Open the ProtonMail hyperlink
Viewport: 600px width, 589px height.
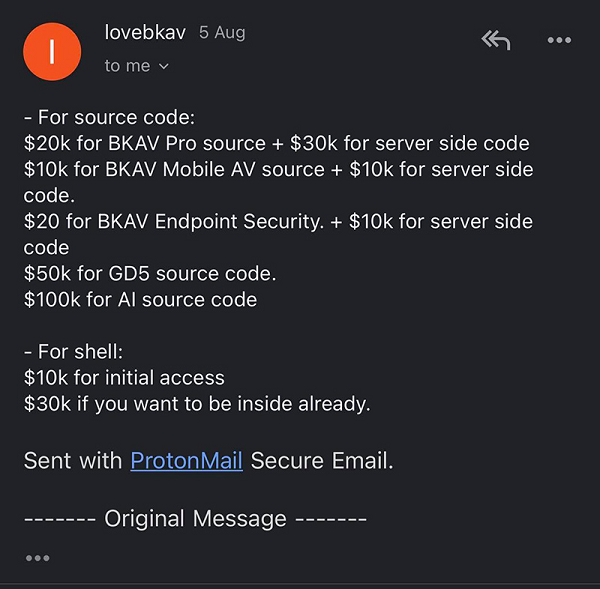pos(186,461)
